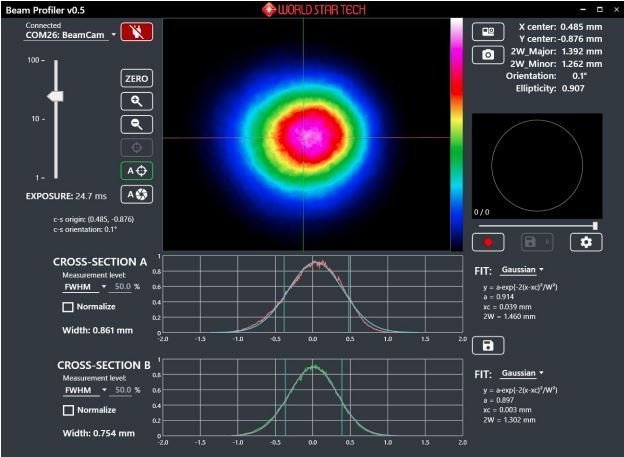Enable Normalize for Cross-Section A

pyautogui.click(x=67, y=307)
